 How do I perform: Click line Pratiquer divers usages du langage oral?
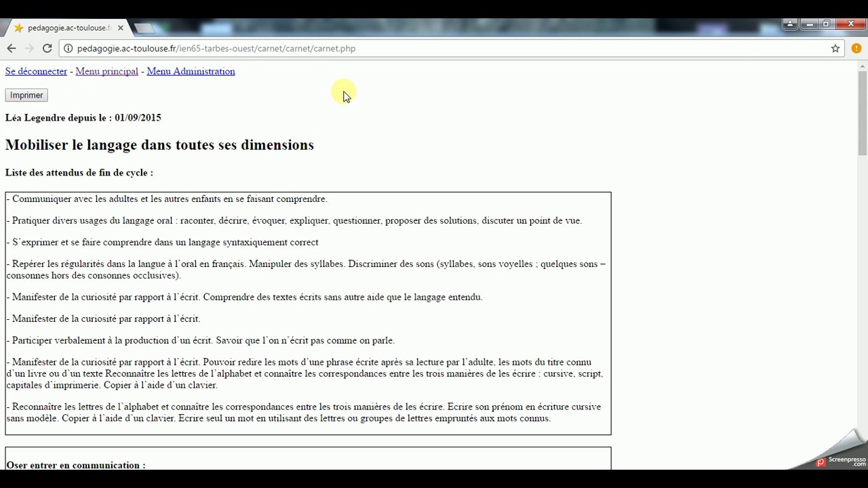coord(294,220)
